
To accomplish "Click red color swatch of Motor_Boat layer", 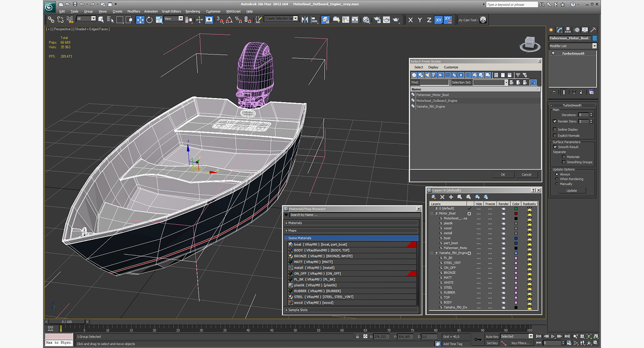I will [x=516, y=214].
